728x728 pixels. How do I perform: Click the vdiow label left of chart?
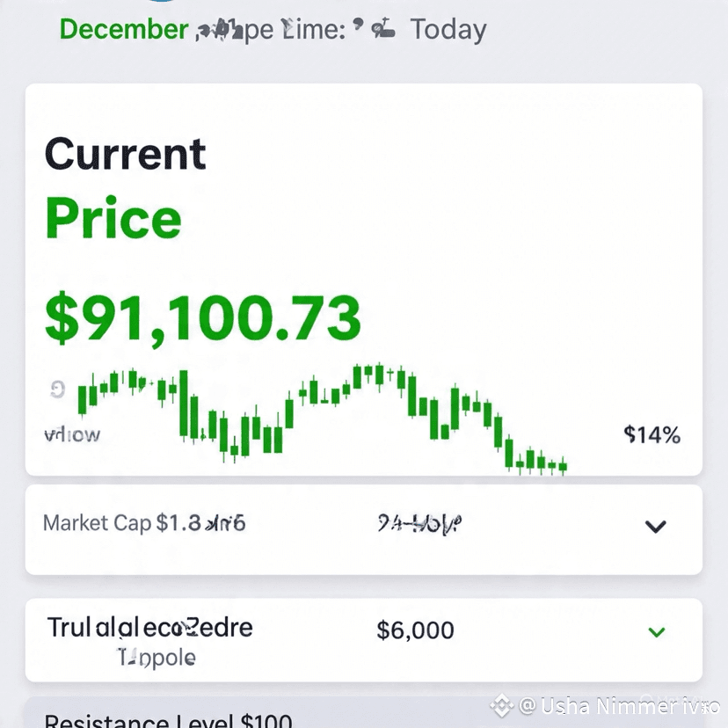[72, 434]
